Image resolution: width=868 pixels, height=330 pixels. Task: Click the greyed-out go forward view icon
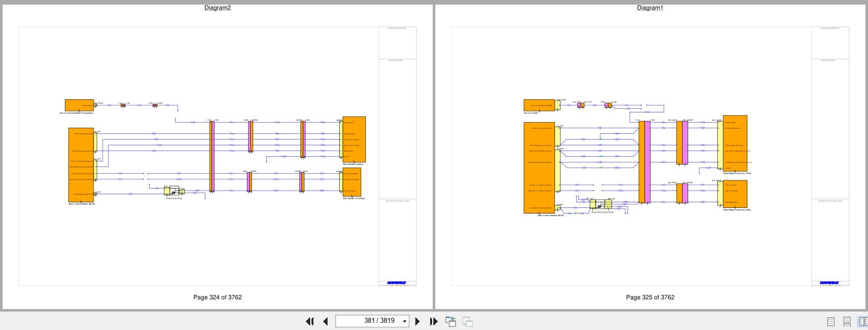[467, 321]
